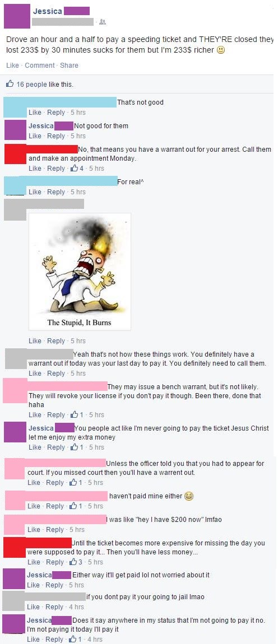278x644 pixels.
Task: Share the speeding ticket status
Action: click(69, 66)
